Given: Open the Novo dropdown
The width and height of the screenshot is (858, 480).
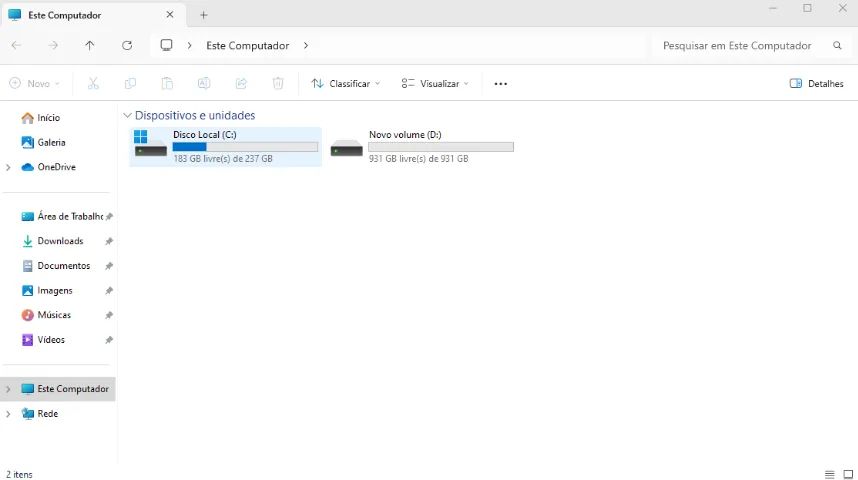Looking at the screenshot, I should [x=34, y=83].
